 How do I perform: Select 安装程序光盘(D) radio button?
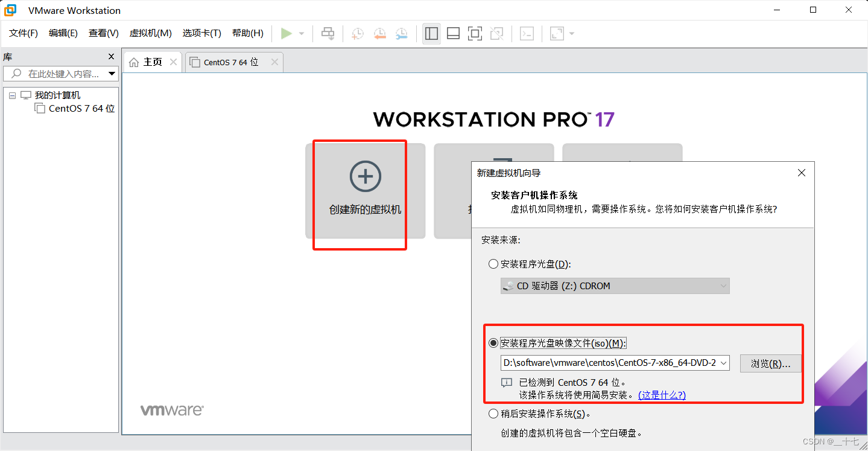point(493,264)
